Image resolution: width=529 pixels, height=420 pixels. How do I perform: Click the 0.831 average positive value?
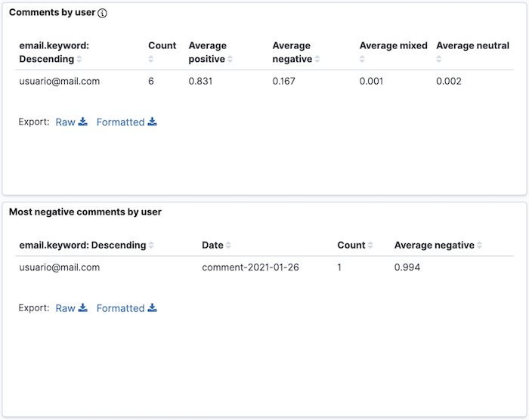click(x=200, y=81)
